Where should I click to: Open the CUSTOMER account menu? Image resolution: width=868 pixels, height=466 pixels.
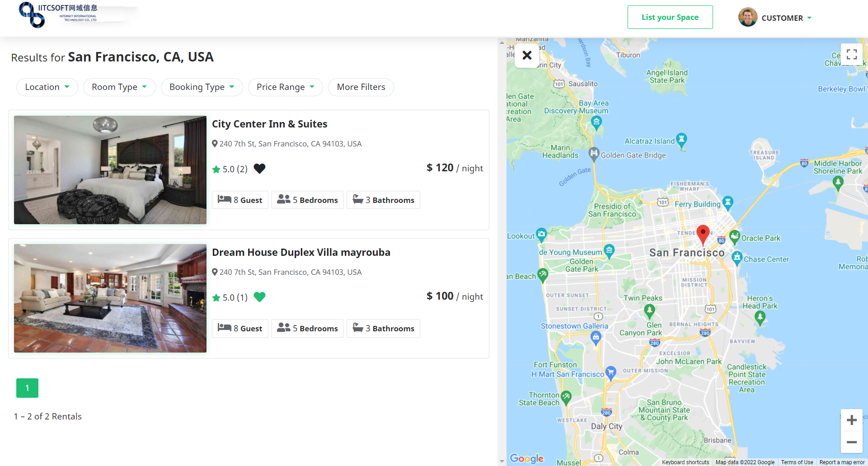click(x=775, y=18)
